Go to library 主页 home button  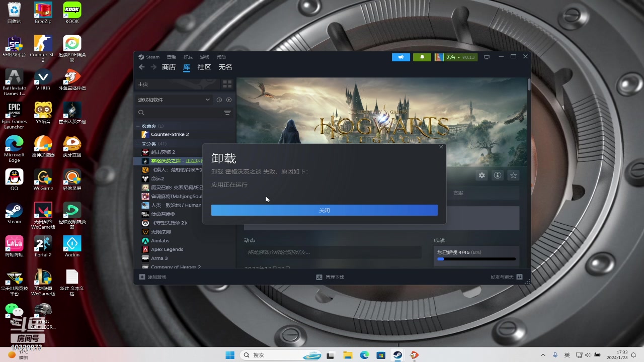click(x=177, y=84)
